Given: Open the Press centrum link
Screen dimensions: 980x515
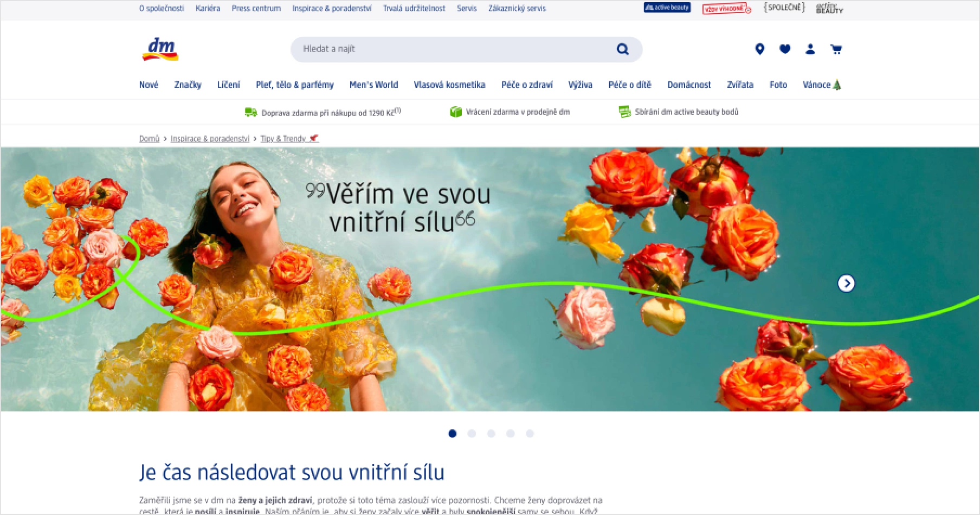Looking at the screenshot, I should click(256, 8).
